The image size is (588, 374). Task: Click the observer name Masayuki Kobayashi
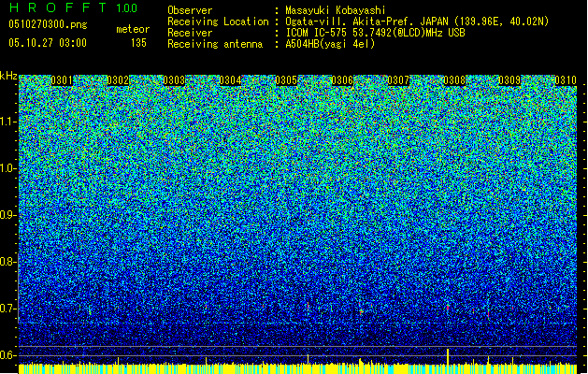coord(336,10)
